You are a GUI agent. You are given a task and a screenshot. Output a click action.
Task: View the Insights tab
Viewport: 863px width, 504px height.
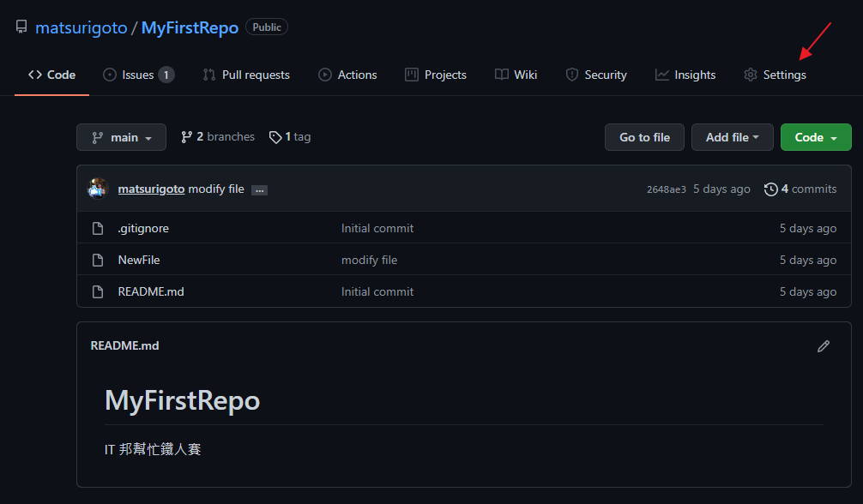pos(685,75)
